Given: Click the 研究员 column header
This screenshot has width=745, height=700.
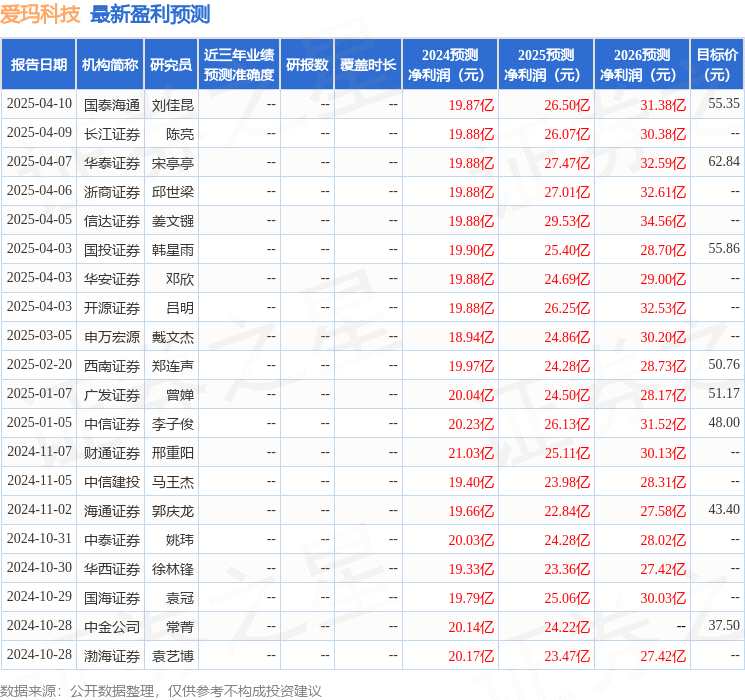Looking at the screenshot, I should [x=171, y=65].
